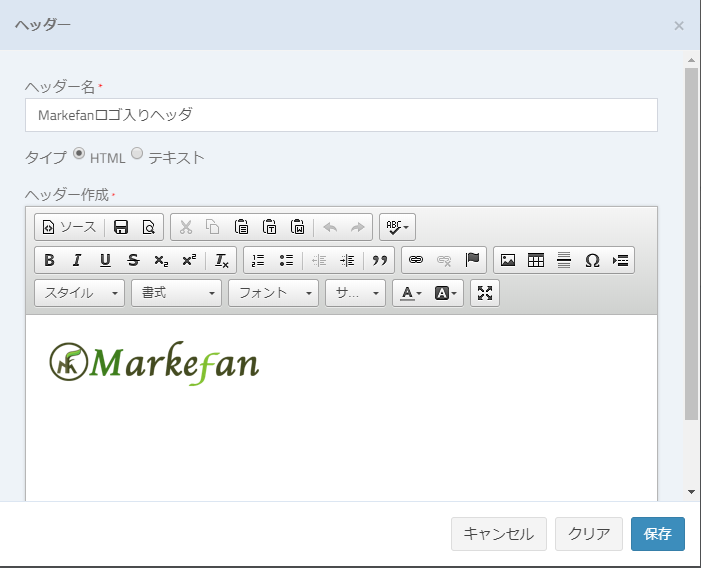This screenshot has height=568, width=701.
Task: Click the page break indent icon
Action: coord(621,260)
